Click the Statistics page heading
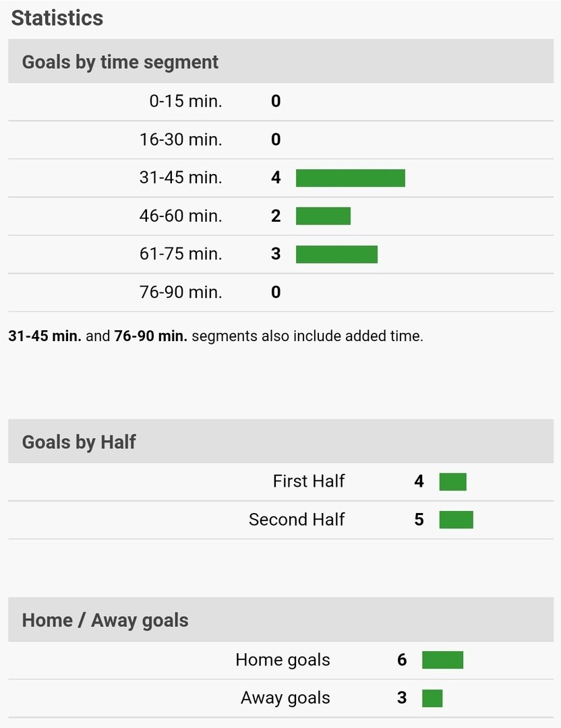This screenshot has width=561, height=728. [57, 18]
